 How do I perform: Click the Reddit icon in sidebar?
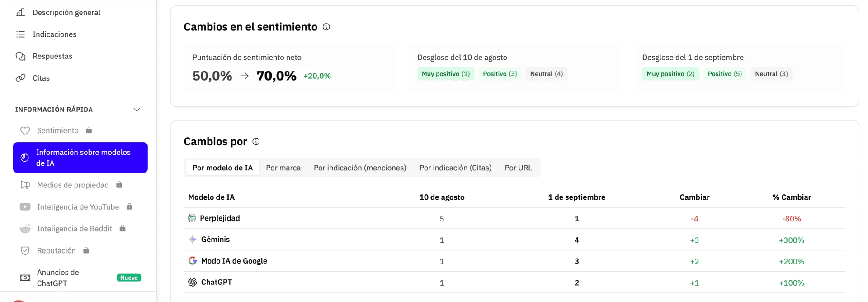pos(25,229)
